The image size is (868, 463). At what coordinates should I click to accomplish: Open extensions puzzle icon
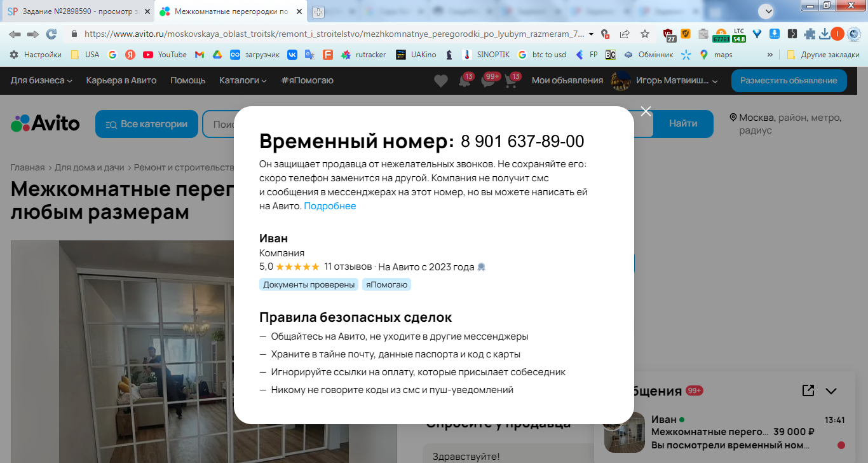coord(810,34)
